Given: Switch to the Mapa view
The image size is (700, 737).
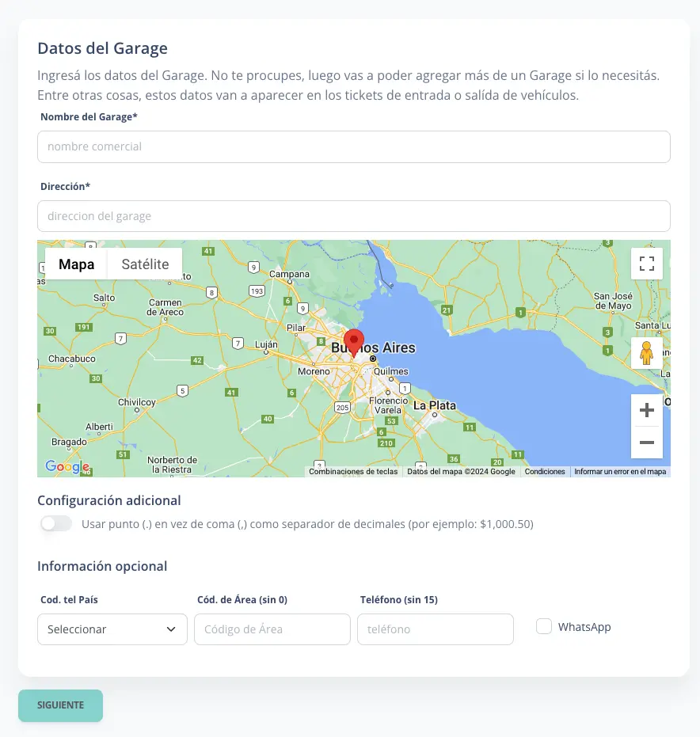Looking at the screenshot, I should click(75, 263).
